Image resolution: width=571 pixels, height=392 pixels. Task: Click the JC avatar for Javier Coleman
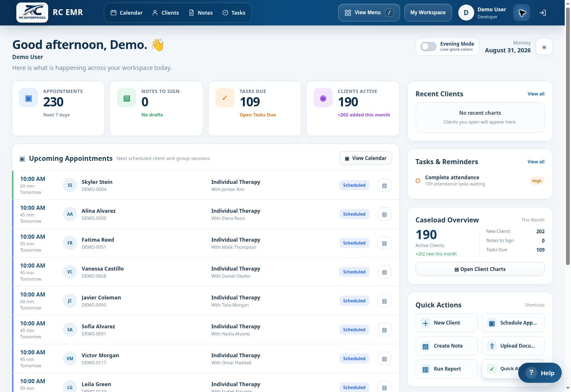coord(70,301)
